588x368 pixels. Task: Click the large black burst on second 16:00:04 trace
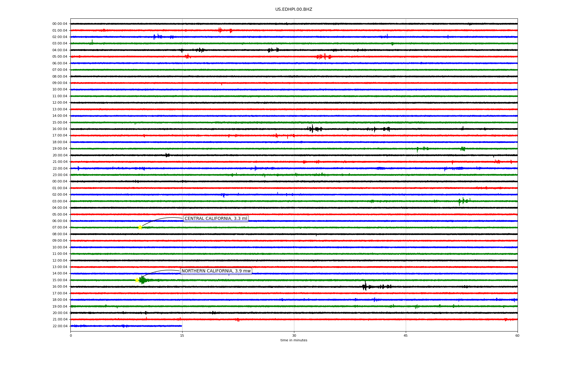point(365,286)
